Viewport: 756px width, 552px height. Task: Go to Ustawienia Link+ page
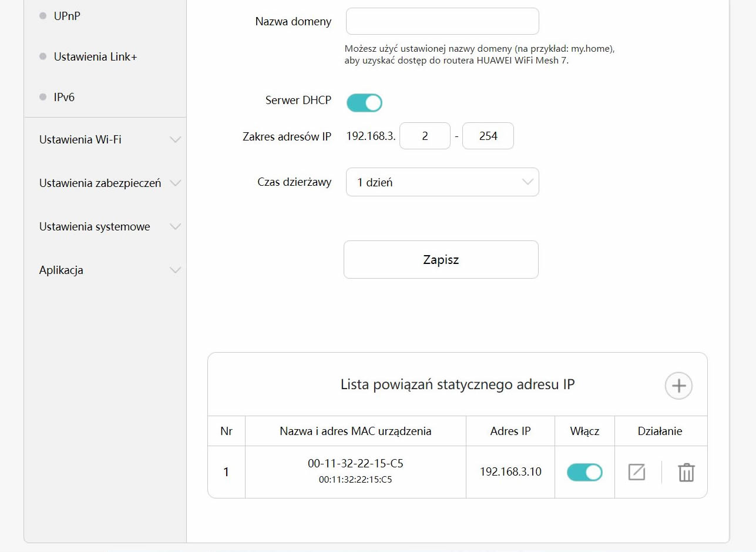95,57
